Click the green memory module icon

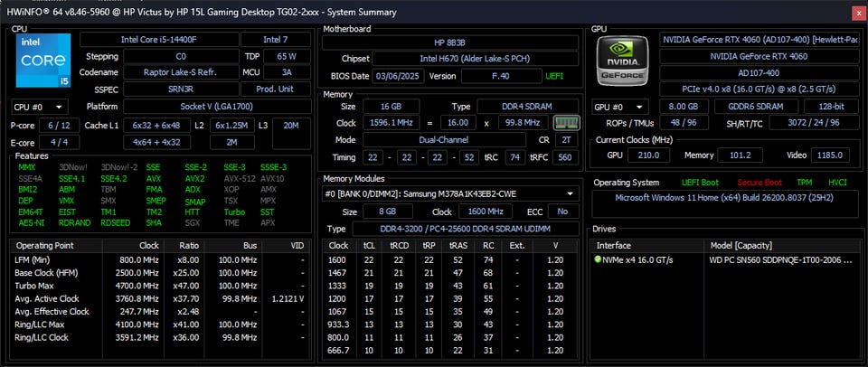[566, 123]
